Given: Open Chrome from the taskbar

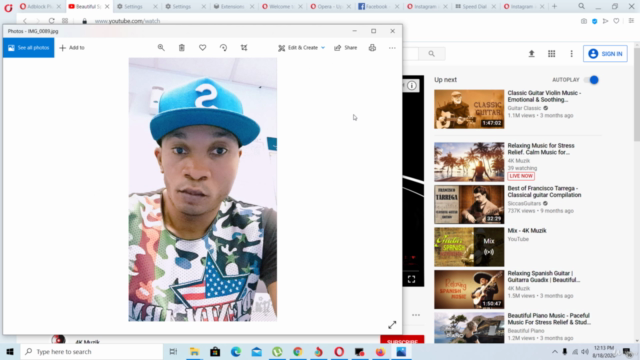Looking at the screenshot, I should 298,351.
